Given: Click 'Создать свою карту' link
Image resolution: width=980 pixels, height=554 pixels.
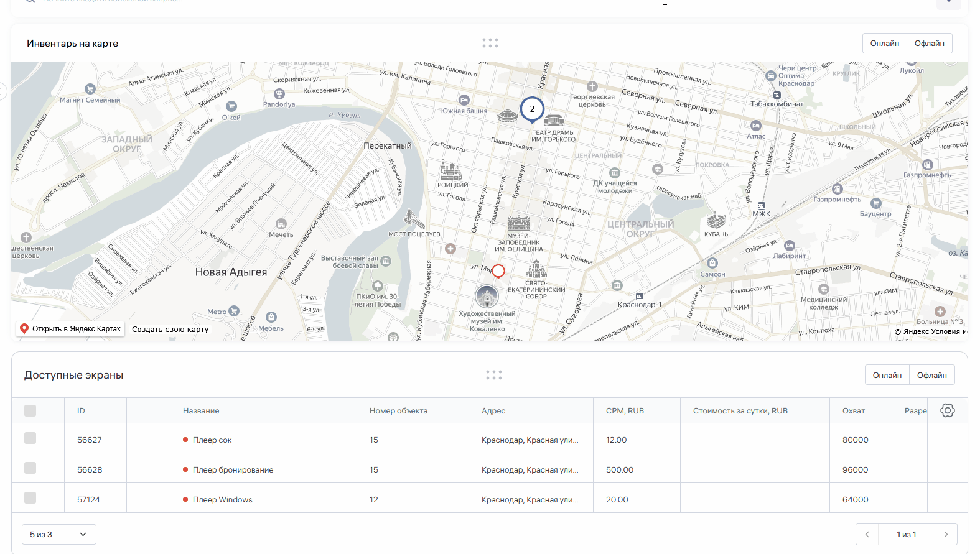Looking at the screenshot, I should [170, 330].
